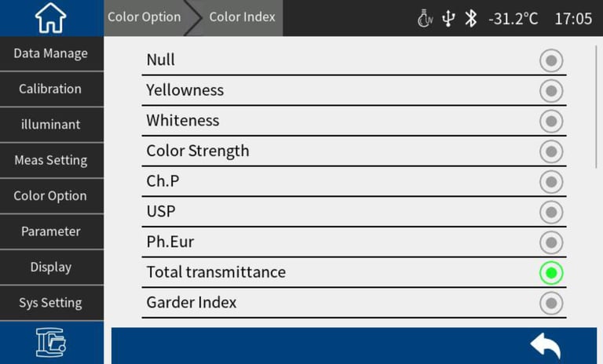Choose the Total transmittance radio button
The height and width of the screenshot is (364, 603).
pyautogui.click(x=551, y=273)
